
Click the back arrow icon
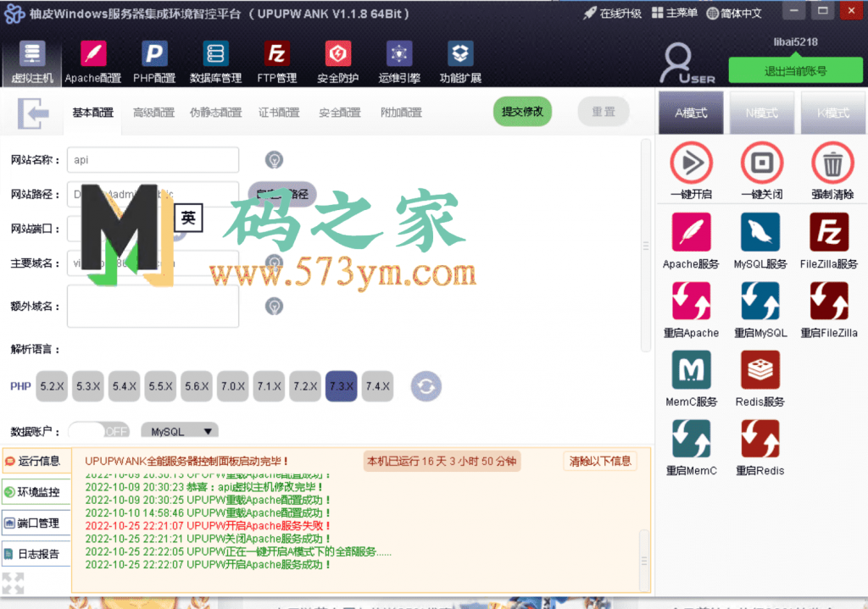tap(33, 113)
